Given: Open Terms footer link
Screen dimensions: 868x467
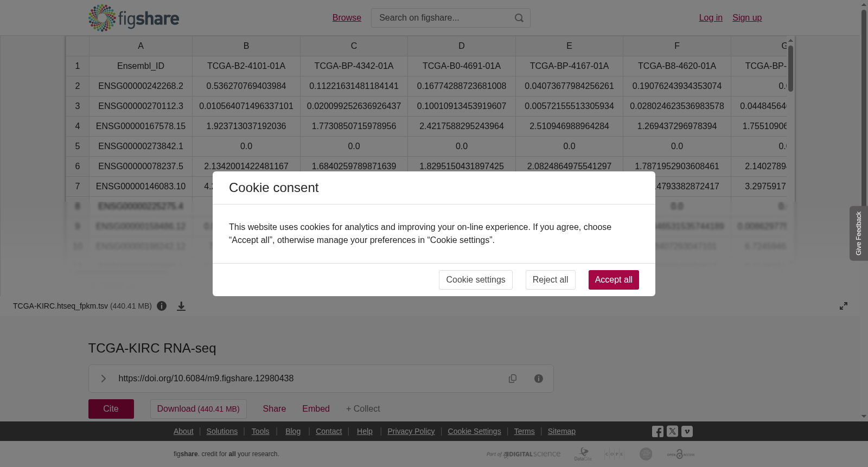Looking at the screenshot, I should pyautogui.click(x=525, y=431).
